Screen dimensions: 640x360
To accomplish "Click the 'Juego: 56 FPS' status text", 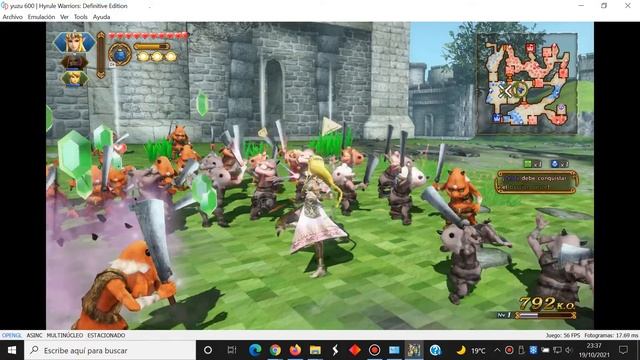I will 563,335.
